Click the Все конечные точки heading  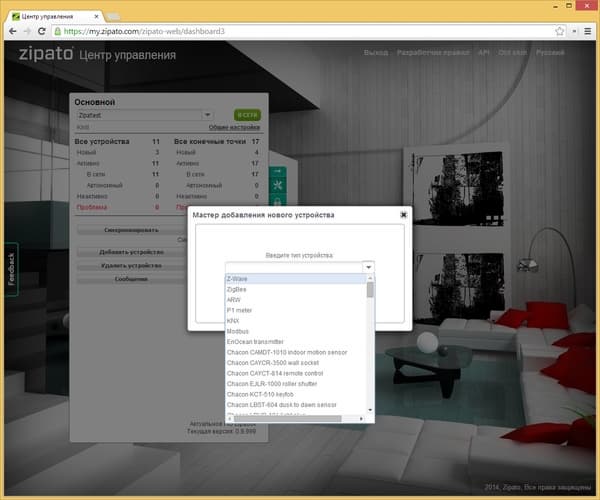pos(210,142)
